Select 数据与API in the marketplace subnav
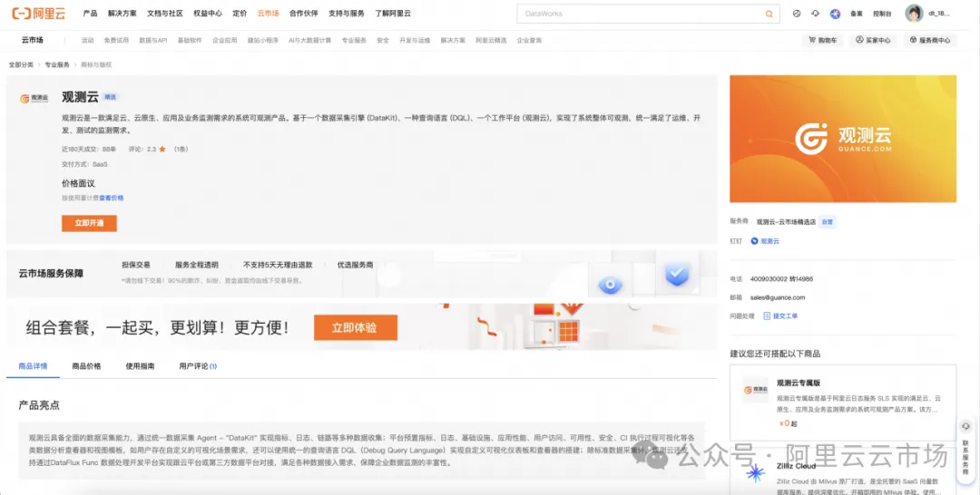This screenshot has height=495, width=980. pyautogui.click(x=153, y=40)
